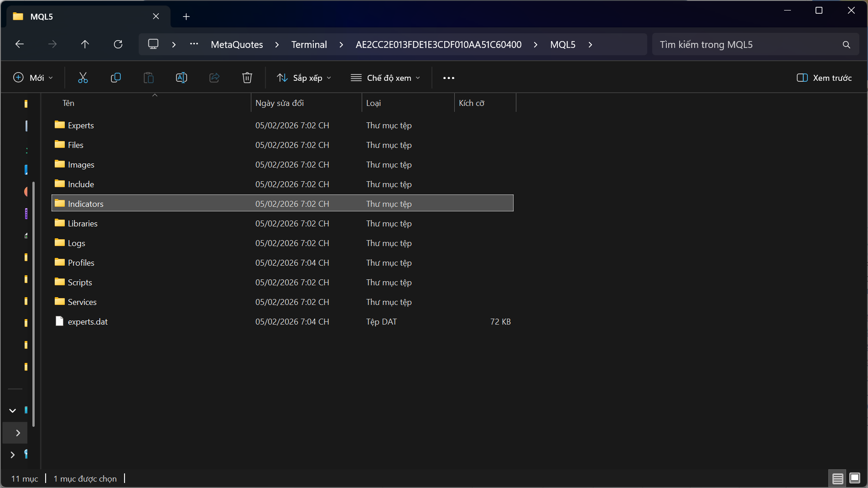Viewport: 868px width, 488px height.
Task: Click the Cut scissors icon
Action: point(83,78)
